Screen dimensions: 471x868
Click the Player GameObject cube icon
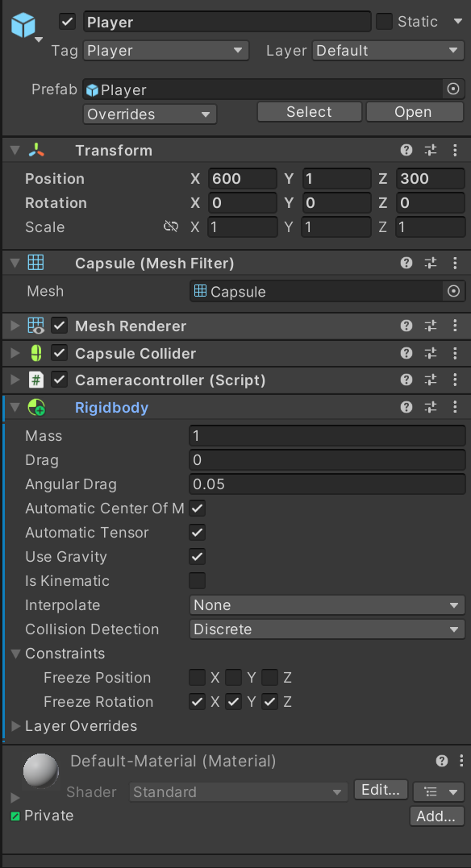pyautogui.click(x=23, y=26)
